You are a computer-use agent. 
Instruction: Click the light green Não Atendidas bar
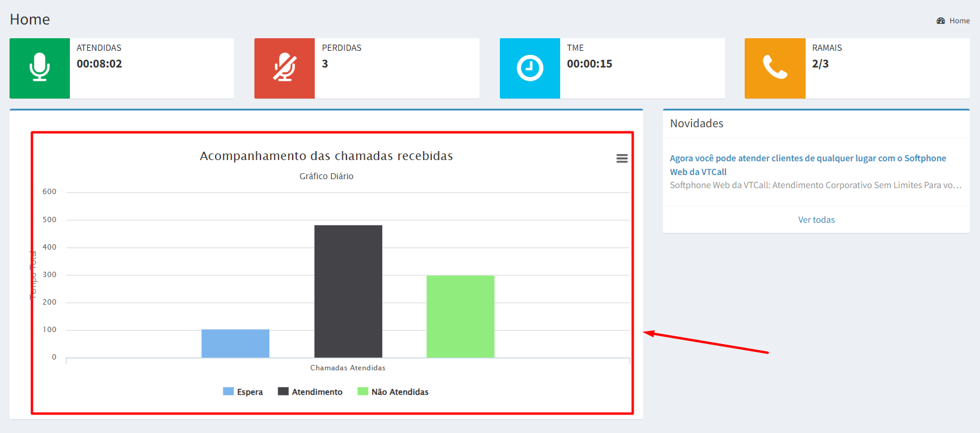[460, 317]
